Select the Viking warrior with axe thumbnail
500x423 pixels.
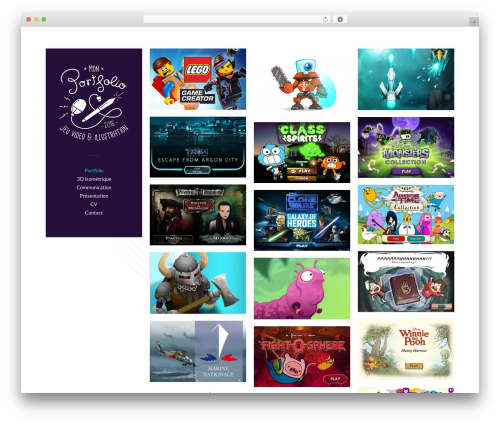click(198, 283)
